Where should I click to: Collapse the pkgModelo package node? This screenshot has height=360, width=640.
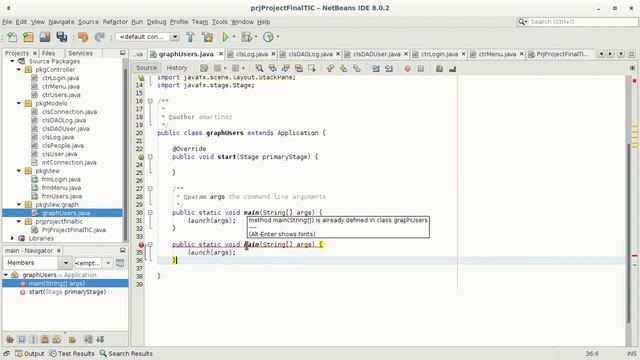pos(19,103)
